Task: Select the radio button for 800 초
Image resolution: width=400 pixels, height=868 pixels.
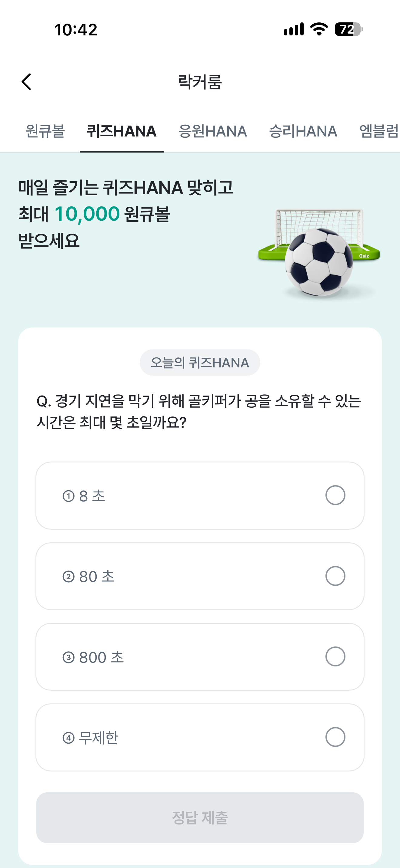Action: 335,656
